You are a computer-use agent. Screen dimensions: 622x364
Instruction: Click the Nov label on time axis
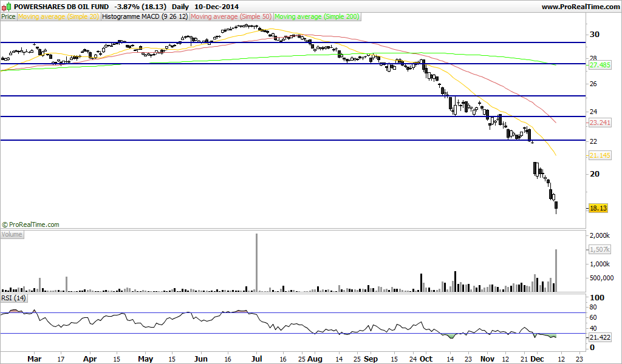[x=488, y=359]
